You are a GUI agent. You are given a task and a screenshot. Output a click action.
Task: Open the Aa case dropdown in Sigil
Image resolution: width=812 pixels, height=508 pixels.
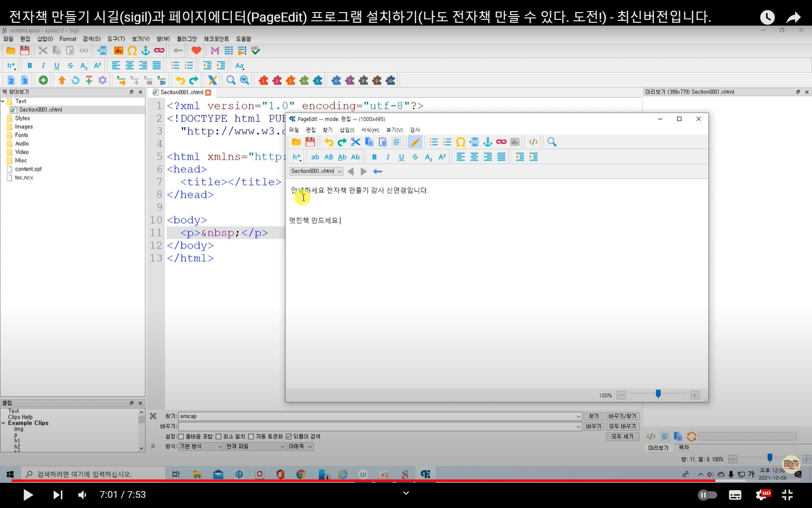(240, 65)
